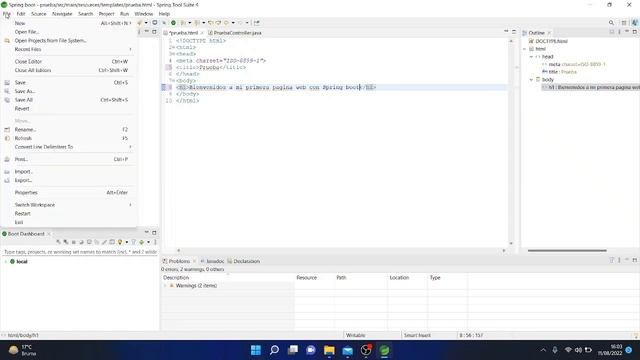Close the prueba.html editor tab
640x360 pixels.
click(x=202, y=33)
